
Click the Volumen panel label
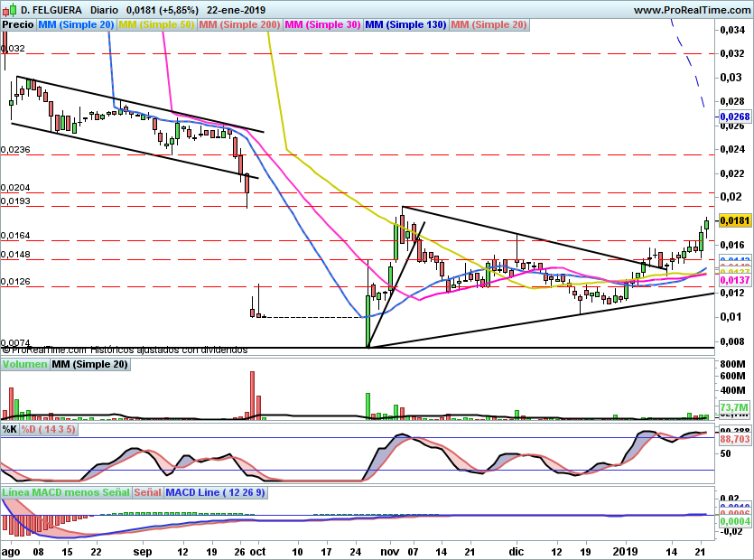pos(24,364)
